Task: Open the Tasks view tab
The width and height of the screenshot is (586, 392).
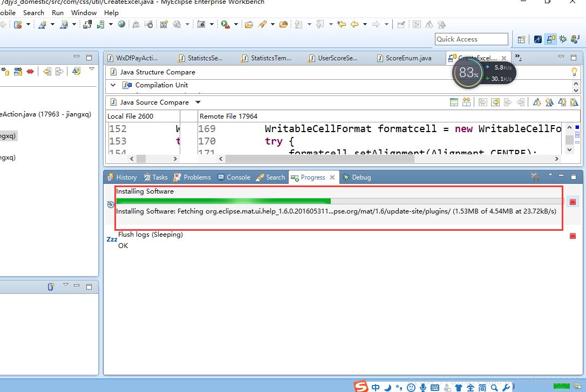Action: pos(156,177)
